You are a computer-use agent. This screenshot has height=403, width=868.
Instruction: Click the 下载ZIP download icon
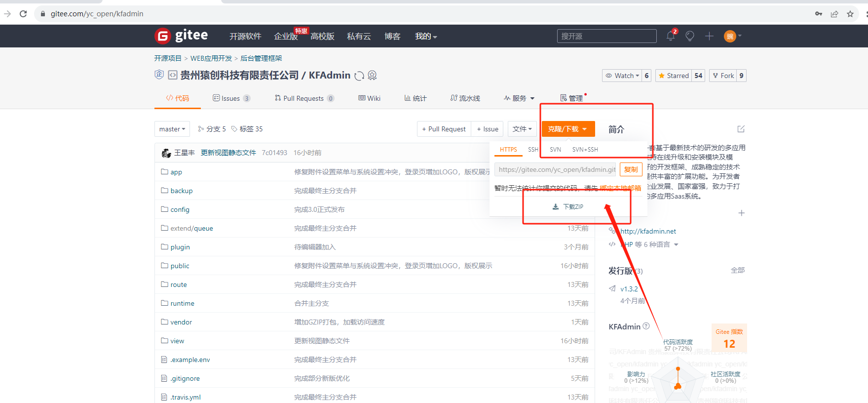556,207
